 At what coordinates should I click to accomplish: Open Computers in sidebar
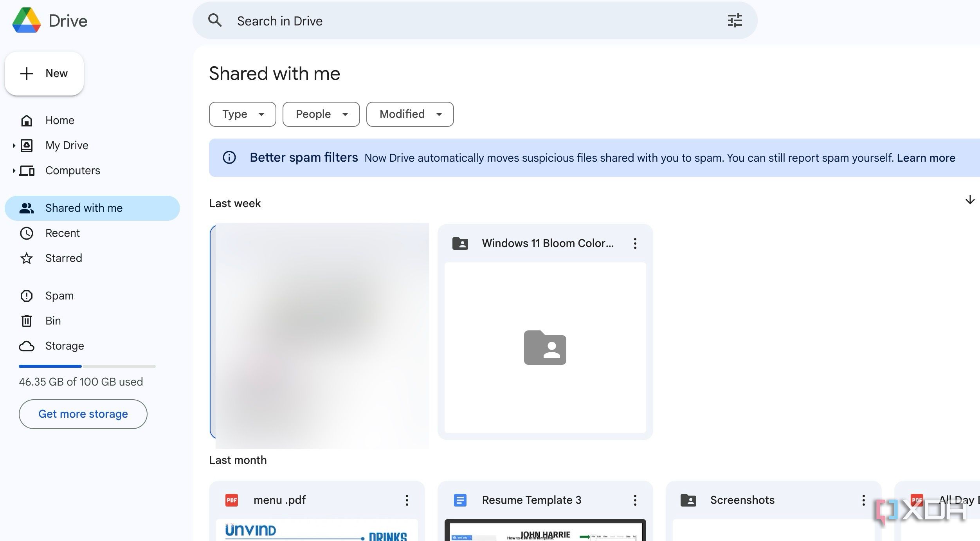(92, 171)
